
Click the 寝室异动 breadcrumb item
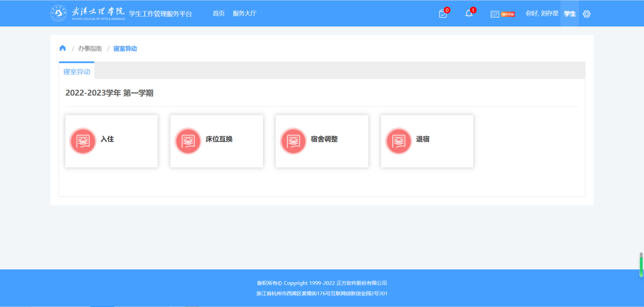[x=125, y=49]
